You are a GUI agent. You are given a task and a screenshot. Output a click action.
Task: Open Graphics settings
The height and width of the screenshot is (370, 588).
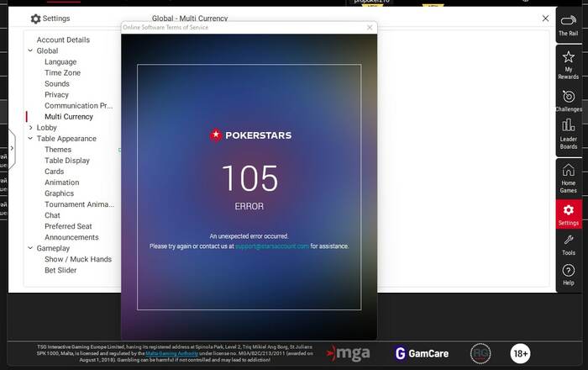60,193
